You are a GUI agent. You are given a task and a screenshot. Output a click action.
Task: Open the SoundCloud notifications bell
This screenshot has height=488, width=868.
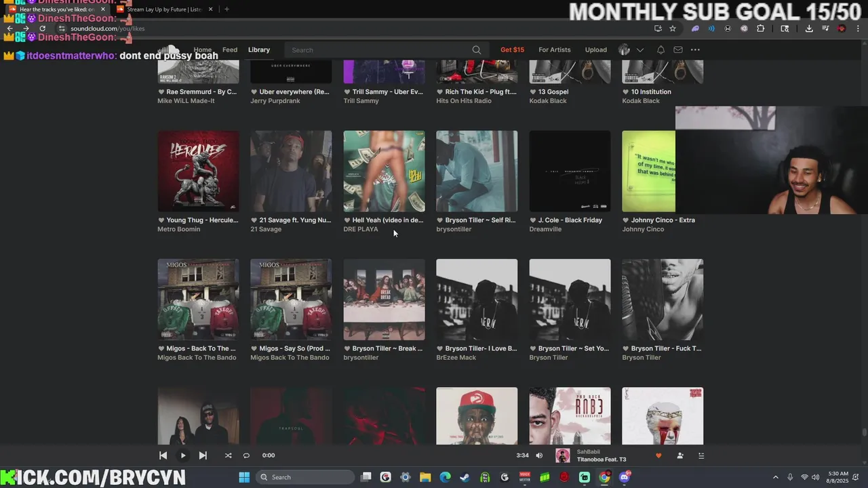660,49
